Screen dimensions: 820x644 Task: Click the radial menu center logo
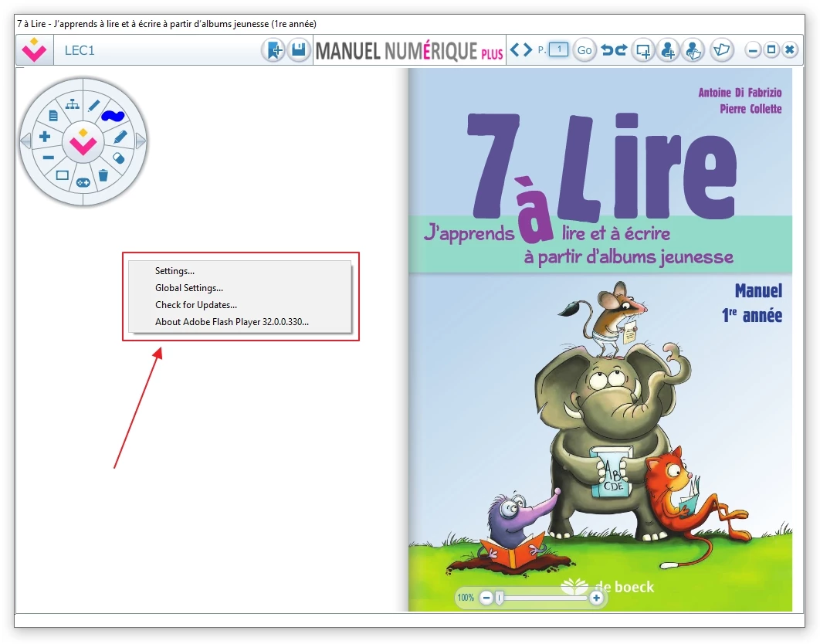[83, 142]
